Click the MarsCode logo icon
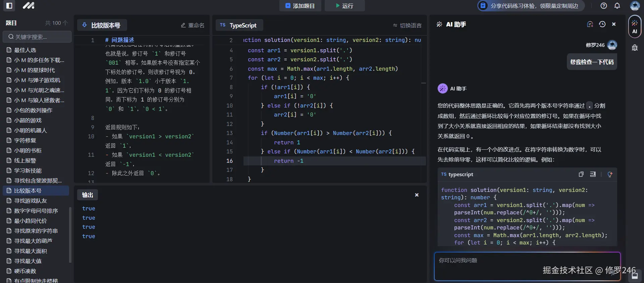 click(x=29, y=6)
